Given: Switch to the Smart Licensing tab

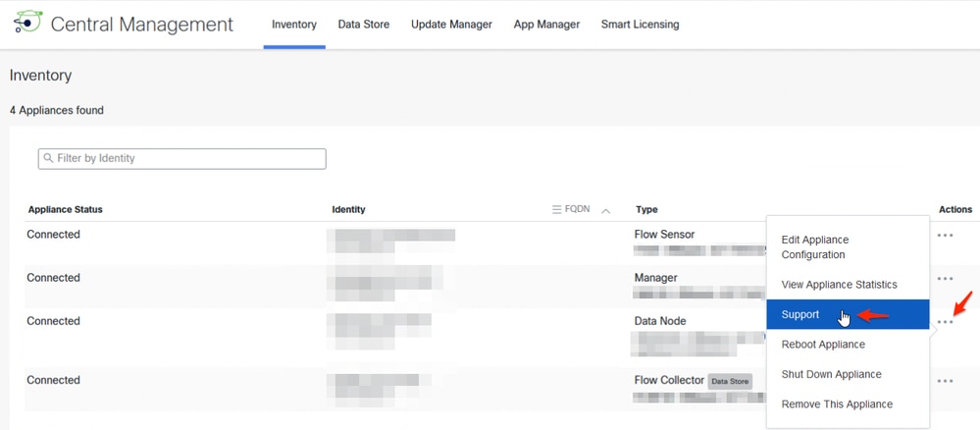Looking at the screenshot, I should pyautogui.click(x=640, y=25).
